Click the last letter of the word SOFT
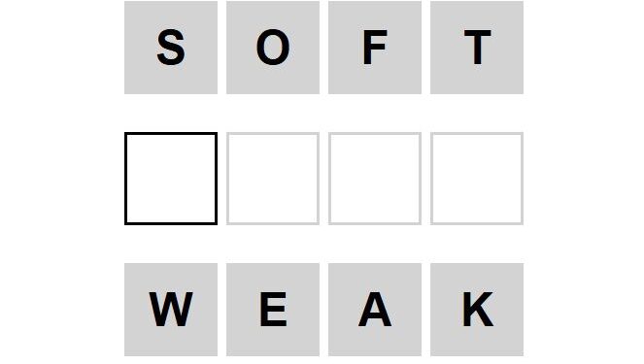This screenshot has width=644, height=364. click(x=477, y=48)
